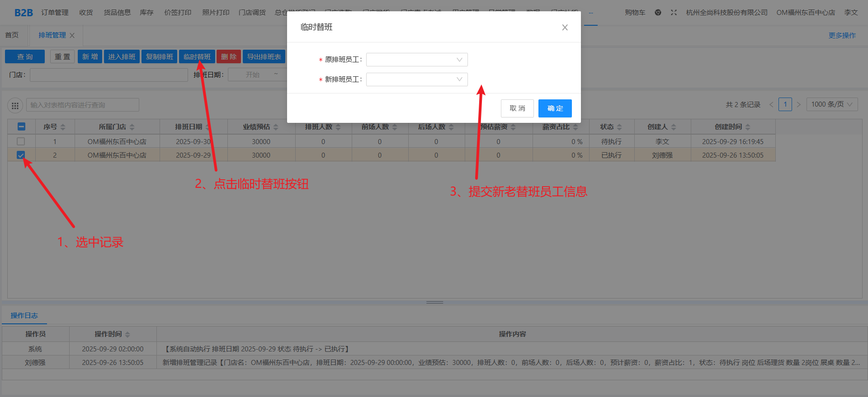Sort table by 序号 column arrows
The image size is (868, 397).
[x=63, y=127]
